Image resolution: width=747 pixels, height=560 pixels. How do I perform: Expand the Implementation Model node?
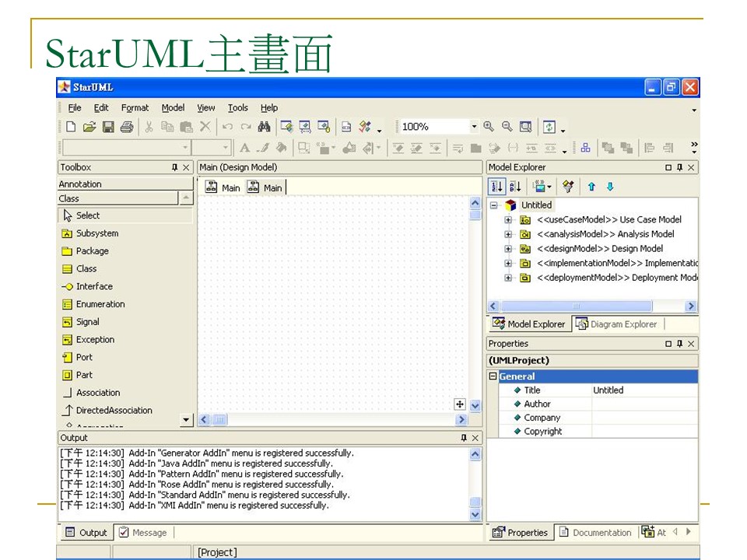(508, 264)
